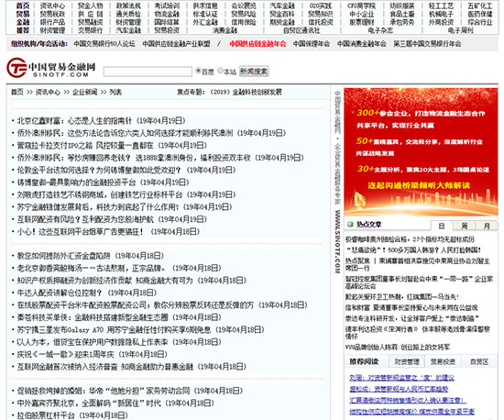This screenshot has width=504, height=420.
Task: Open hot article about VW品牌创始人
Action: coord(398,348)
